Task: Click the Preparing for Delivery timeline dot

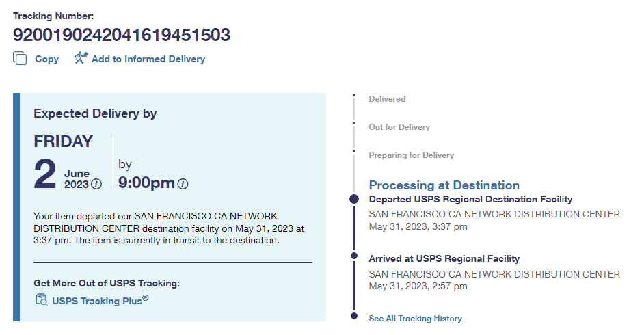Action: [354, 151]
